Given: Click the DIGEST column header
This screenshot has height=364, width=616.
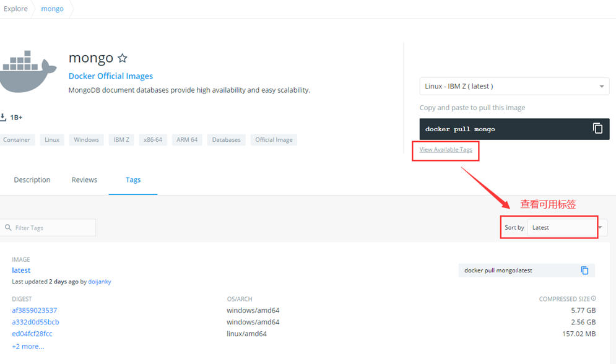Looking at the screenshot, I should tap(22, 299).
